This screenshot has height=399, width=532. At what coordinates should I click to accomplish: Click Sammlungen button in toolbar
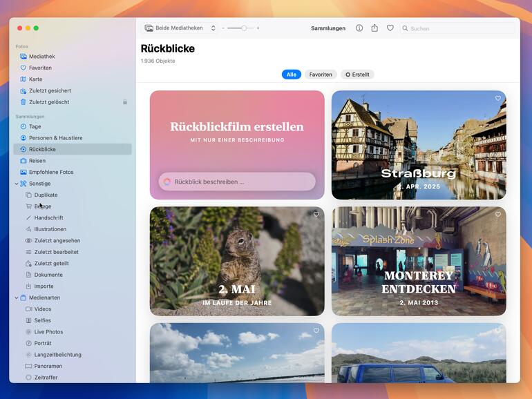pyautogui.click(x=328, y=28)
